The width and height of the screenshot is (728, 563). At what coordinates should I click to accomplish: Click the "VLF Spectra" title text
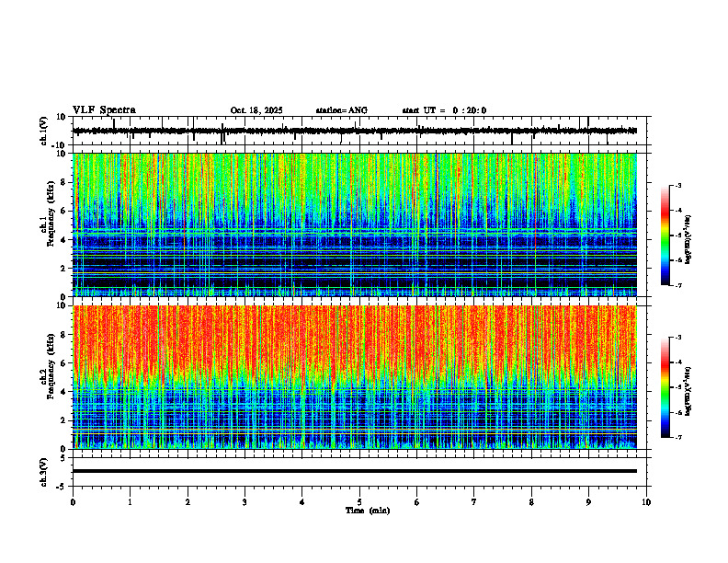coord(104,110)
